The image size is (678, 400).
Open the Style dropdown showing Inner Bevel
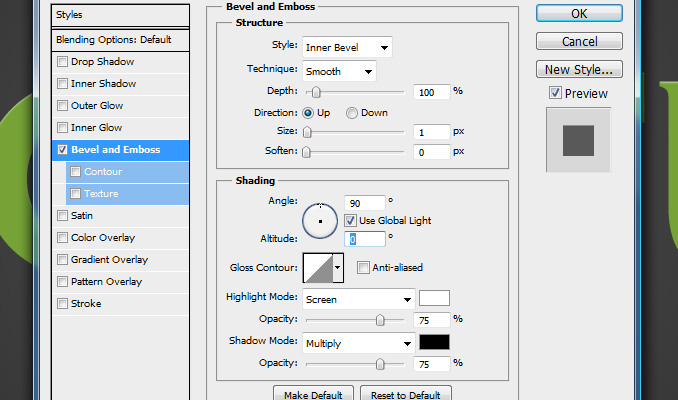coord(347,47)
